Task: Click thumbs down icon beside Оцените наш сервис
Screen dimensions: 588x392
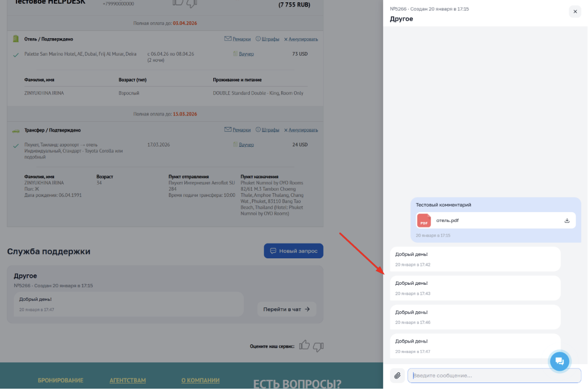Action: [319, 347]
